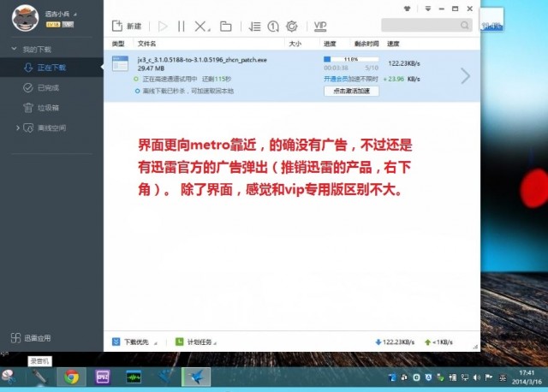Sort by 剩余时间 column header
The width and height of the screenshot is (548, 392).
pyautogui.click(x=366, y=44)
